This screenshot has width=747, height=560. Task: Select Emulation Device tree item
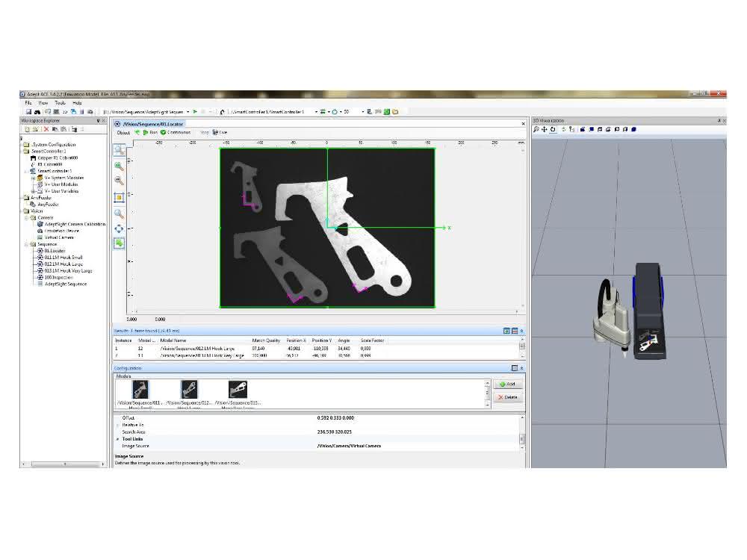coord(61,231)
